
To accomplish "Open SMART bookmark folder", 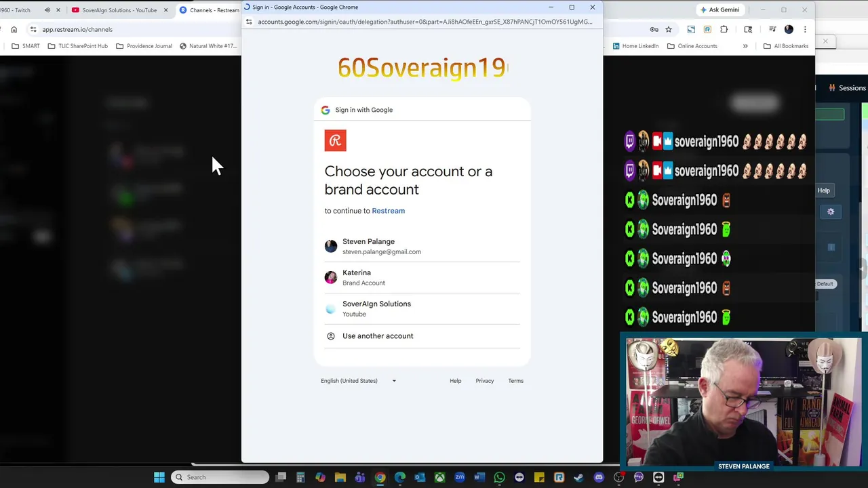I will tap(26, 46).
